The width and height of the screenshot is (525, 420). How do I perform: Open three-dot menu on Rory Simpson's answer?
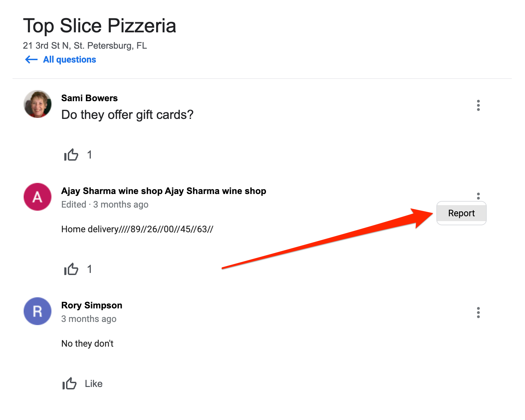[478, 313]
